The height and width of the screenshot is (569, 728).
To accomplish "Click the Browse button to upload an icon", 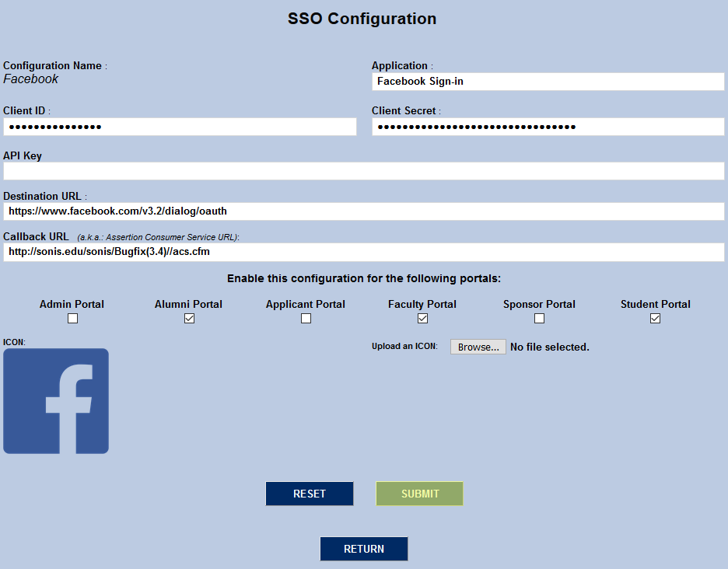I will click(478, 347).
